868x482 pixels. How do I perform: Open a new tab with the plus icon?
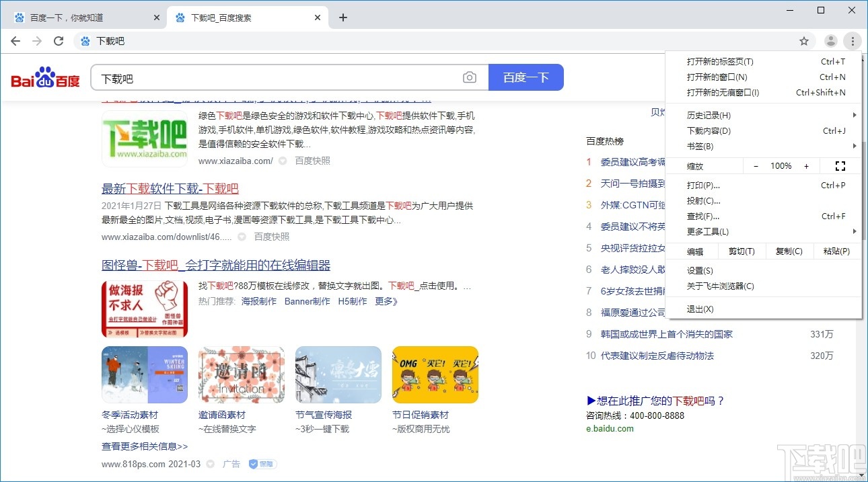[343, 17]
